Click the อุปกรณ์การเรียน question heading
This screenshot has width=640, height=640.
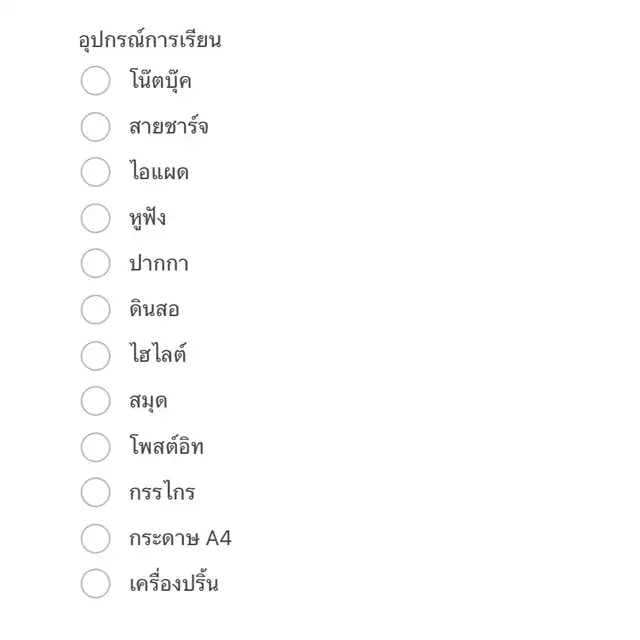[150, 40]
